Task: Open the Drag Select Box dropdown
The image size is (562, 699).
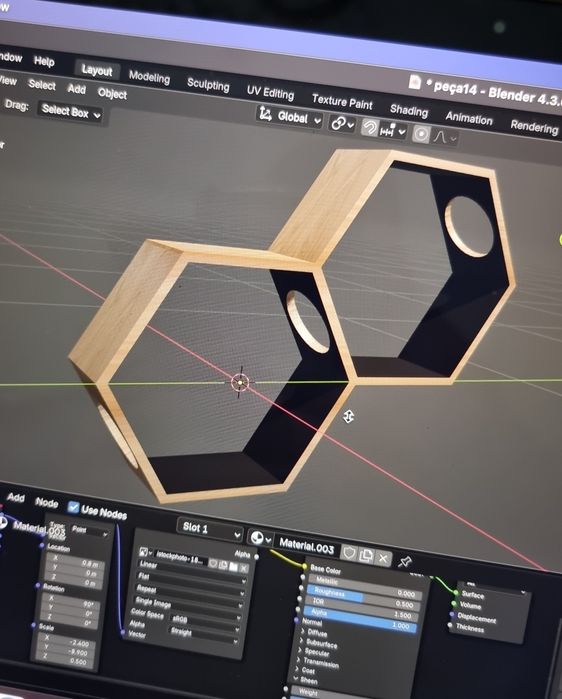Action: [x=70, y=111]
